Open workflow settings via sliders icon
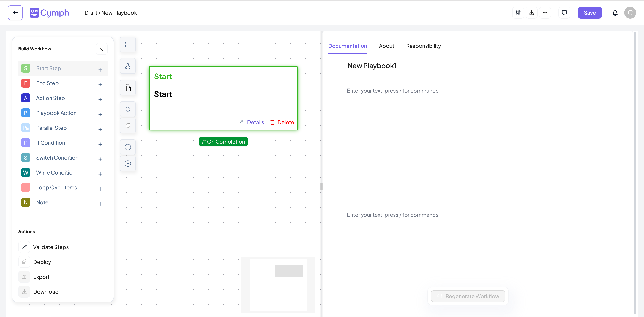The width and height of the screenshot is (644, 317). tap(518, 12)
